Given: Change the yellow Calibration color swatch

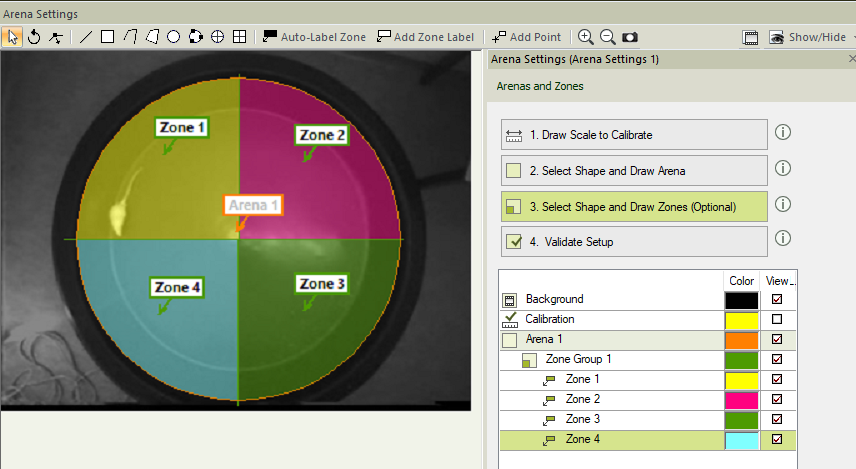Looking at the screenshot, I should (742, 320).
